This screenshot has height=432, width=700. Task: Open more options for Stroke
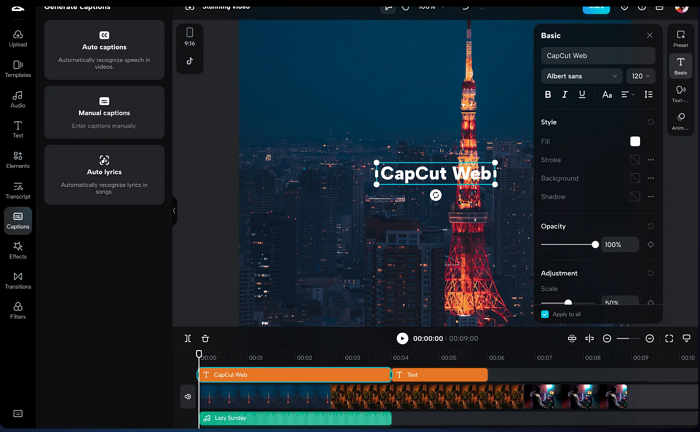click(651, 160)
